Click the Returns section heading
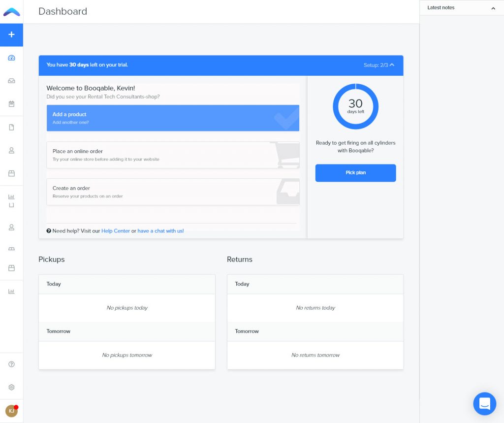Viewport: 504px width, 423px height. pos(240,260)
